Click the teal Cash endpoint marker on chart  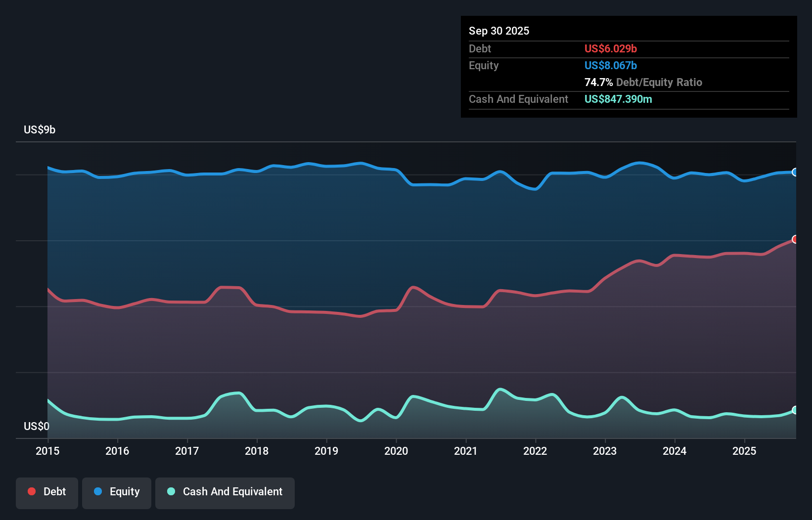click(795, 409)
